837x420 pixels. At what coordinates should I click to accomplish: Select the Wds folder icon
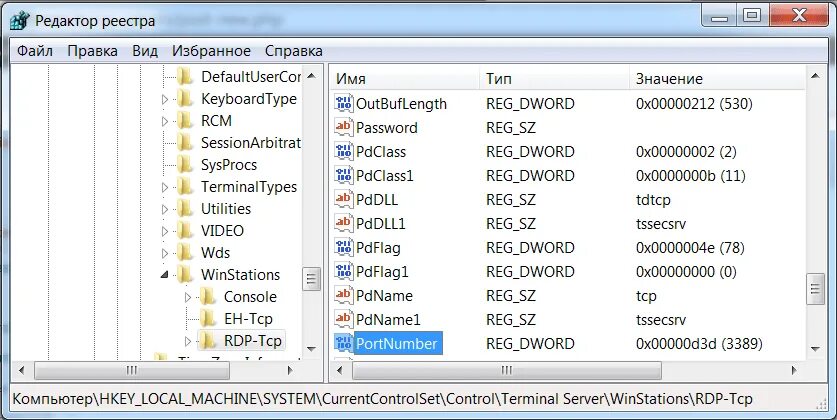coord(185,252)
